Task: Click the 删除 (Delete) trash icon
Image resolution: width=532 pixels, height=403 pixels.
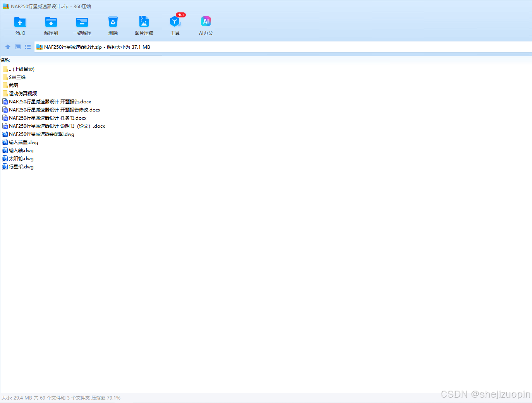Action: (x=113, y=22)
